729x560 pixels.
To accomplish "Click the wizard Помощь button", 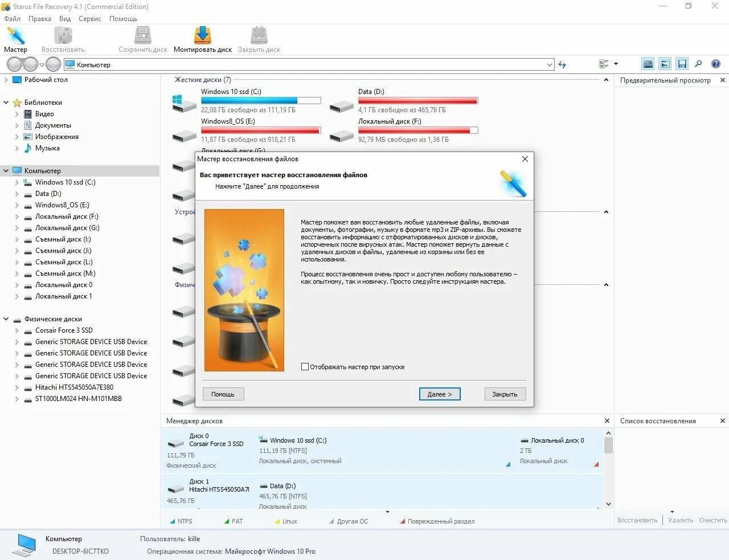I will (223, 394).
